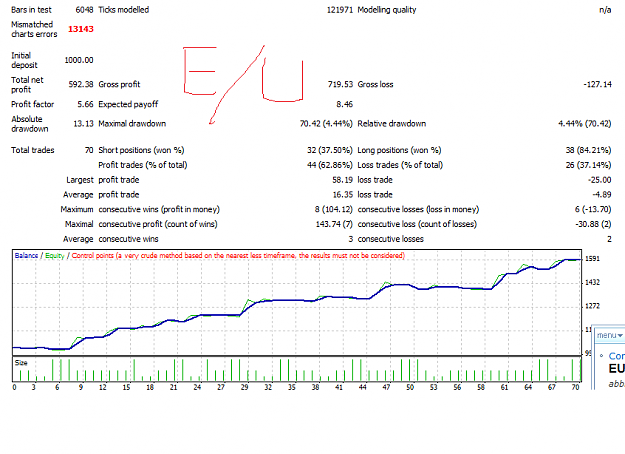Select Total net profit value 592.38
Image resolution: width=625 pixels, height=454 pixels.
coord(81,84)
